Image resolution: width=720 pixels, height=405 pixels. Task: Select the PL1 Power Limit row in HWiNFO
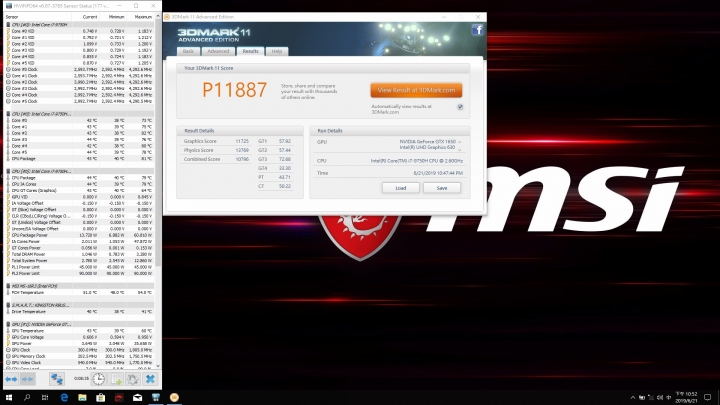(80, 267)
